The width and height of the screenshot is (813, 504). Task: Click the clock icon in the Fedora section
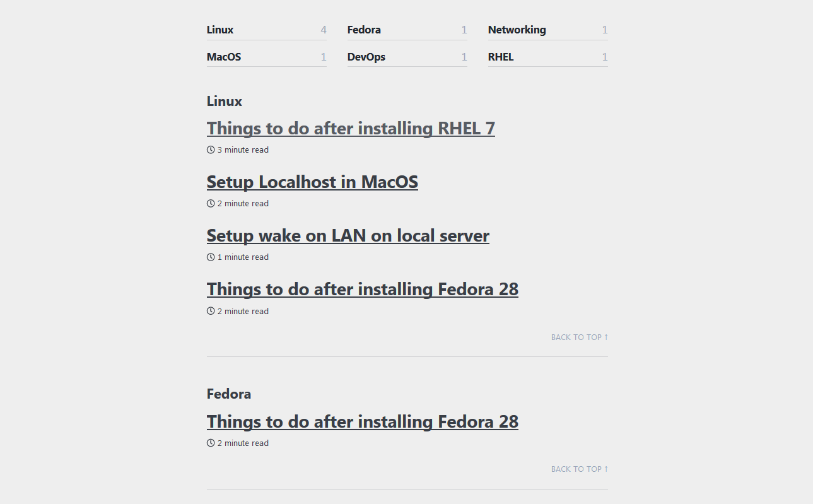pos(210,443)
